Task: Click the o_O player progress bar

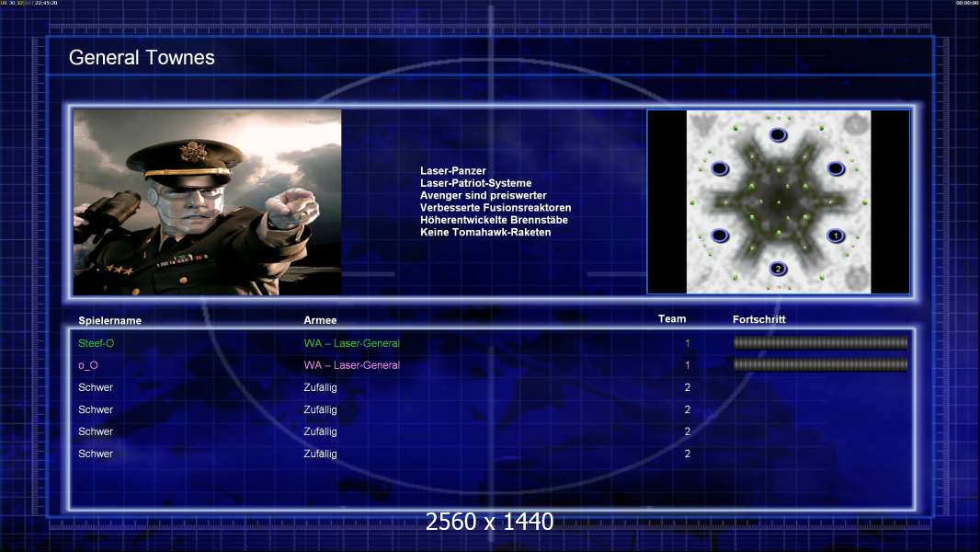Action: (x=820, y=365)
